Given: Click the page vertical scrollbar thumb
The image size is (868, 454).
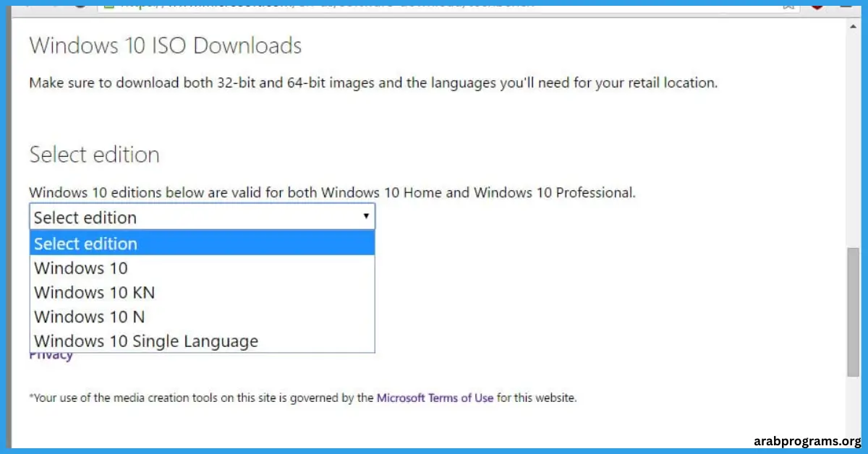Looking at the screenshot, I should click(x=853, y=312).
